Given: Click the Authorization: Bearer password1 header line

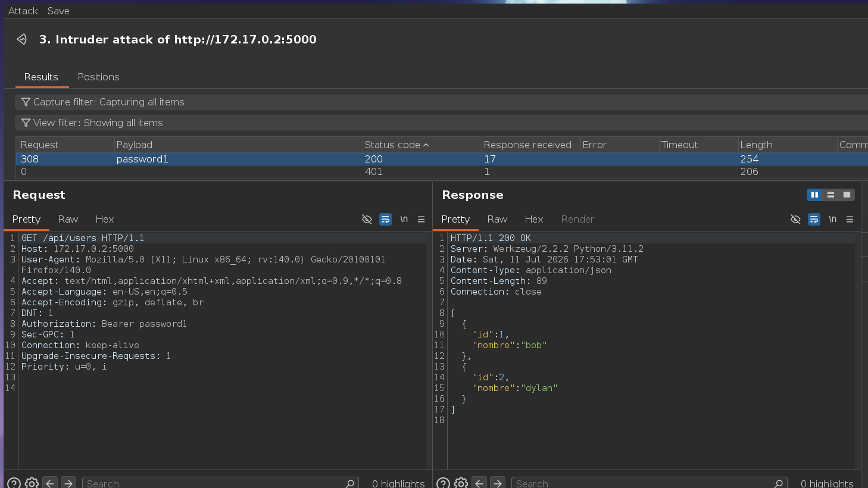Looking at the screenshot, I should point(104,324).
